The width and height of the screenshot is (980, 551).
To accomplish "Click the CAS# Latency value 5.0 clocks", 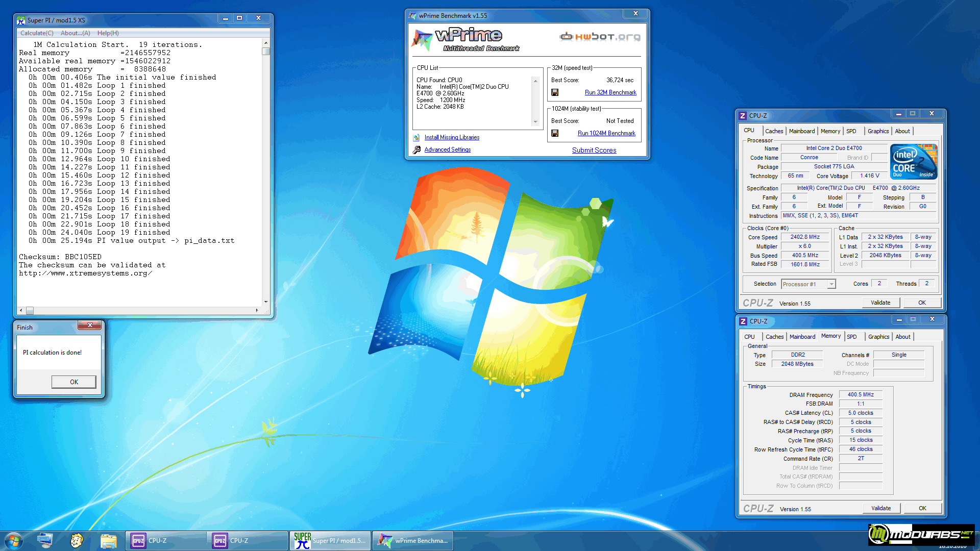I will tap(861, 413).
